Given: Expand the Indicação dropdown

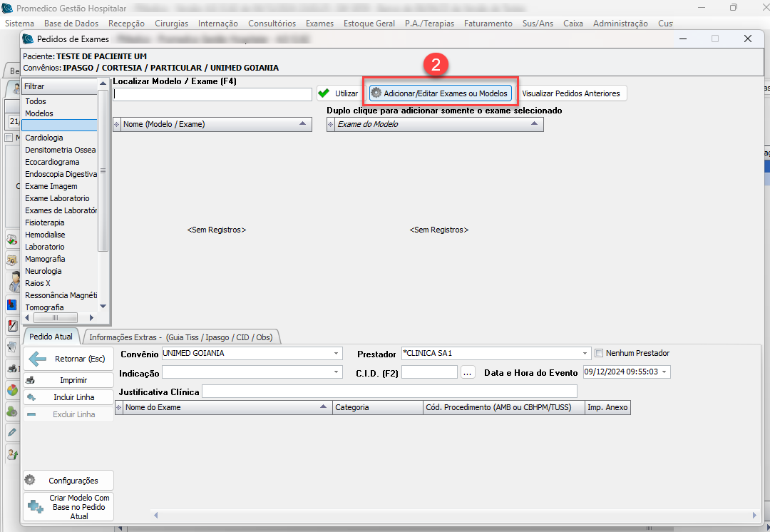Looking at the screenshot, I should [337, 372].
